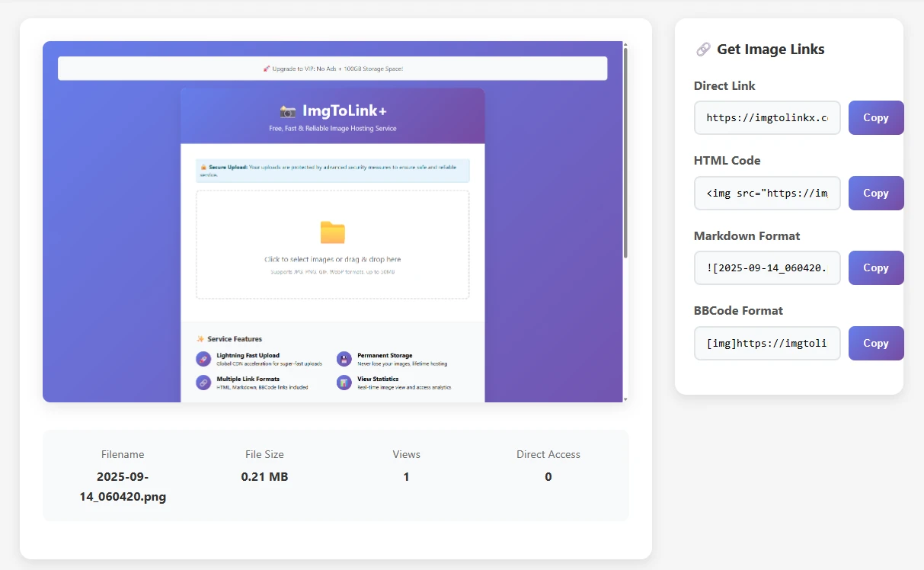Select the BBCode Format text field
The height and width of the screenshot is (570, 924).
tap(767, 343)
